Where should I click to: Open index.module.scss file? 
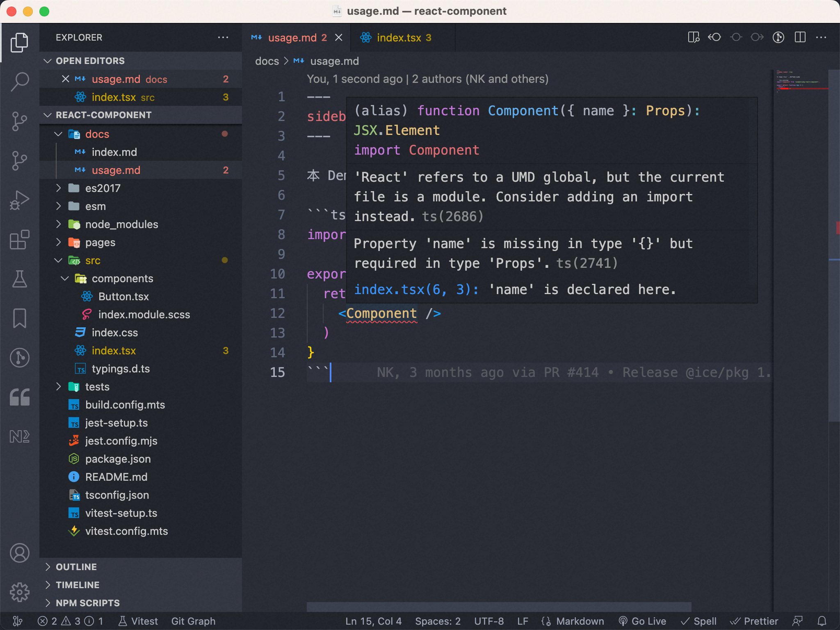click(x=140, y=315)
